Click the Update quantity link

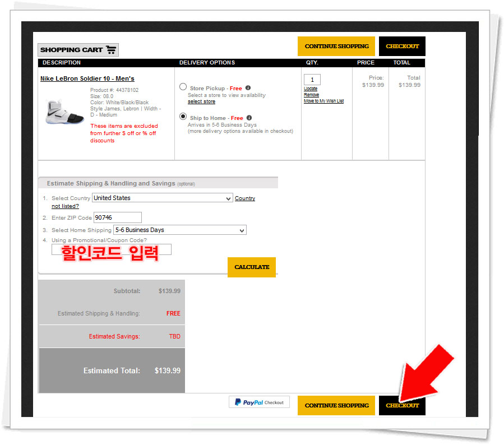[311, 89]
